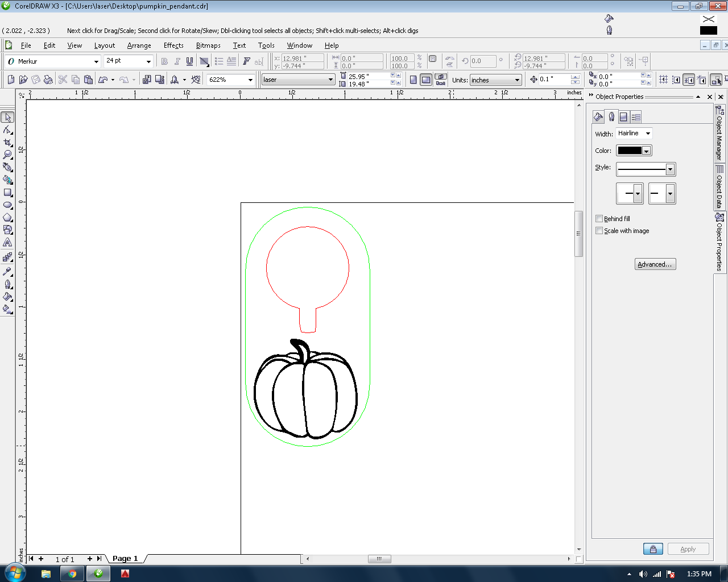Select the Eyedropper tool
Viewport: 728px width, 582px height.
(7, 271)
